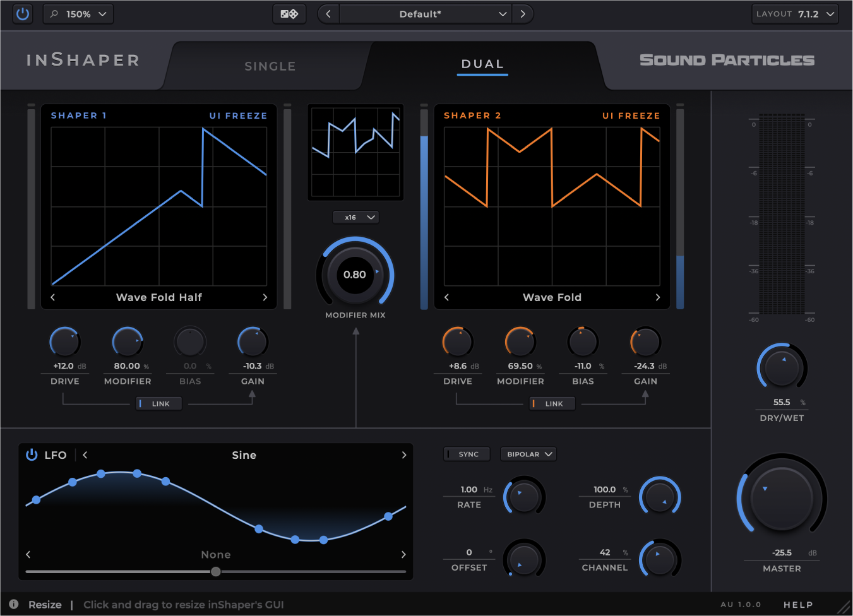Toggle Shaper 1 drive-gain Link

click(x=159, y=403)
